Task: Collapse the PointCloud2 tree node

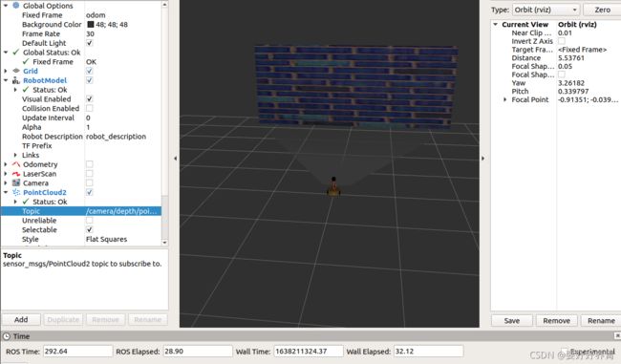Action: [6, 192]
